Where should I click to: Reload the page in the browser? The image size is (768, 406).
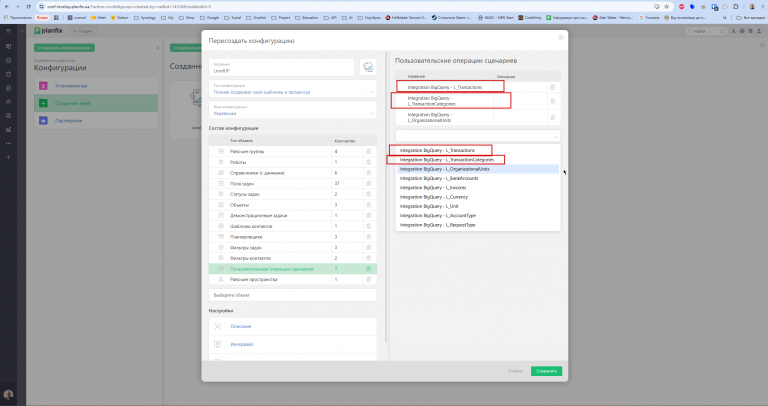pyautogui.click(x=28, y=6)
